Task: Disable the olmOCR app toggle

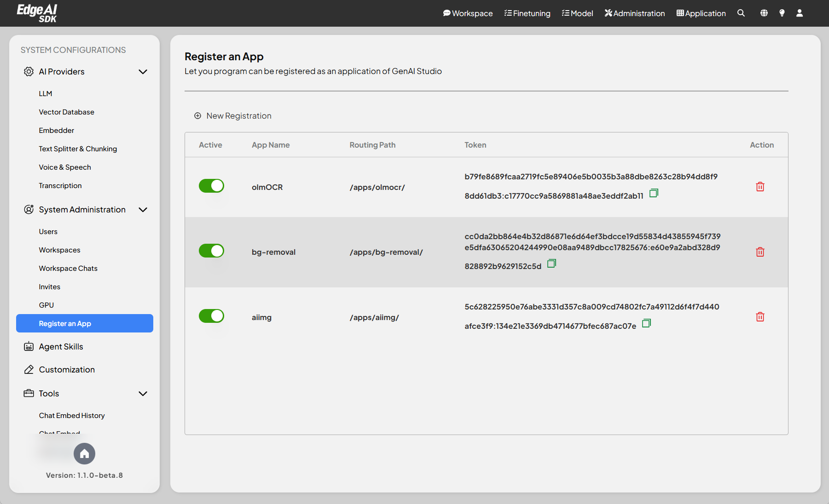Action: 211,186
